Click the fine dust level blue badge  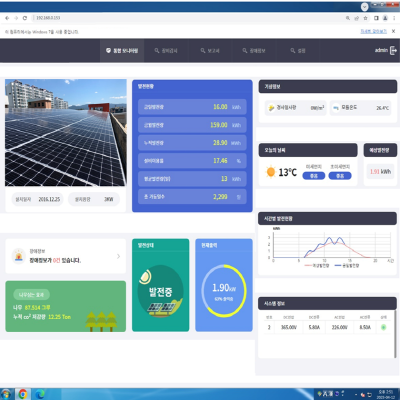click(314, 176)
